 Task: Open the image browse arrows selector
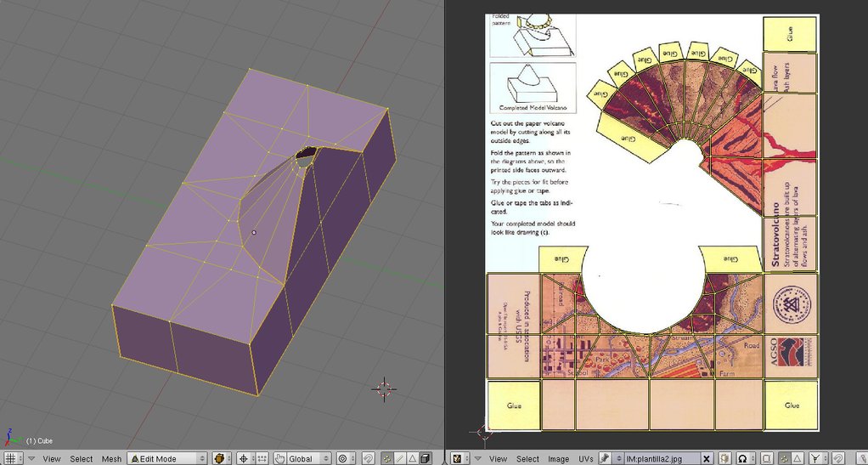coord(619,458)
